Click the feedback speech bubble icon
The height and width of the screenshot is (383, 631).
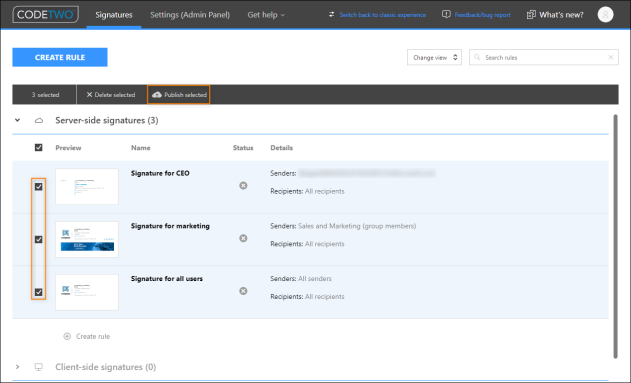(x=446, y=14)
